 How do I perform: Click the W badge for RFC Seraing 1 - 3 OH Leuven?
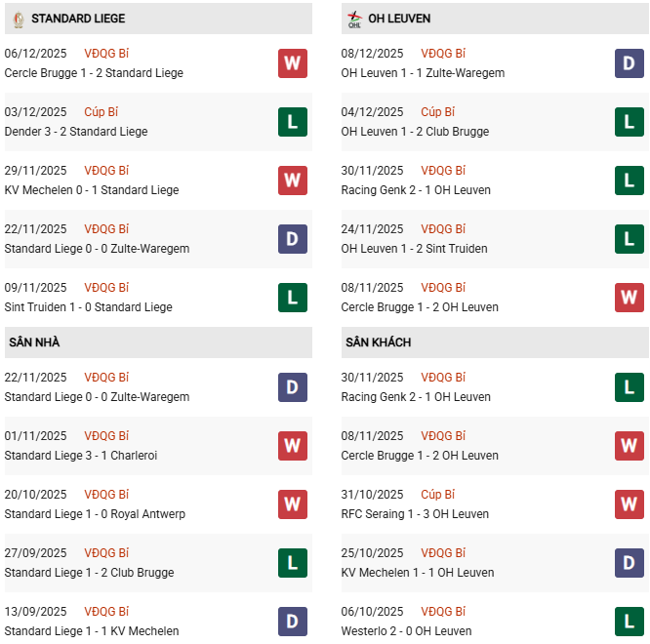(x=629, y=504)
